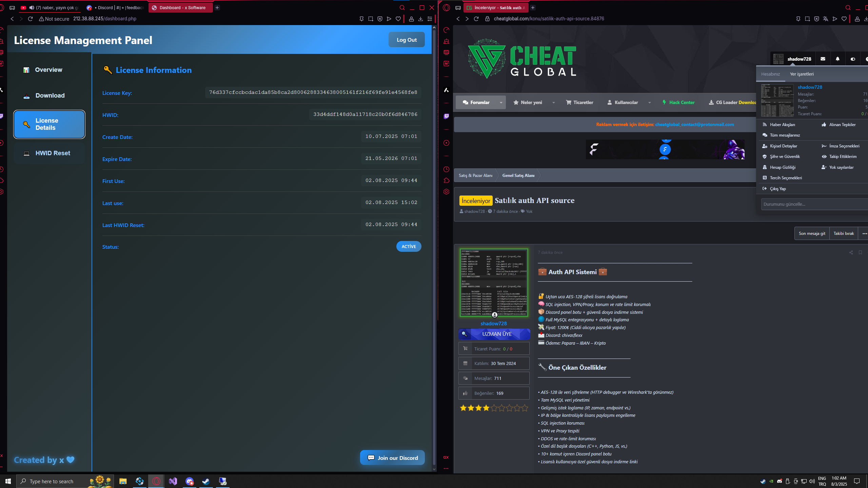Viewport: 868px width, 488px height.
Task: Toggle the dark/light style switch icon
Action: coord(853,59)
